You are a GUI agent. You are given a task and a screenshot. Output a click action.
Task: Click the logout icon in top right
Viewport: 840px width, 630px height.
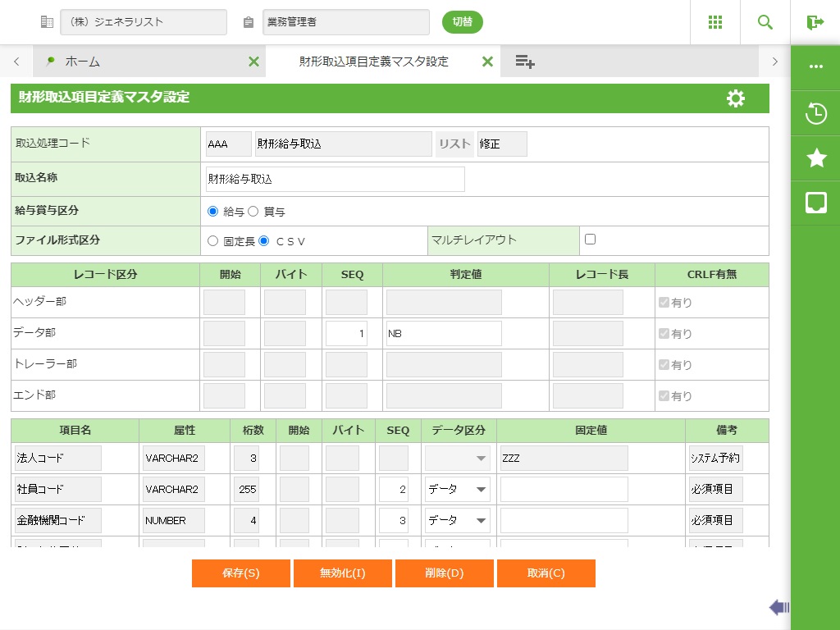coord(815,22)
